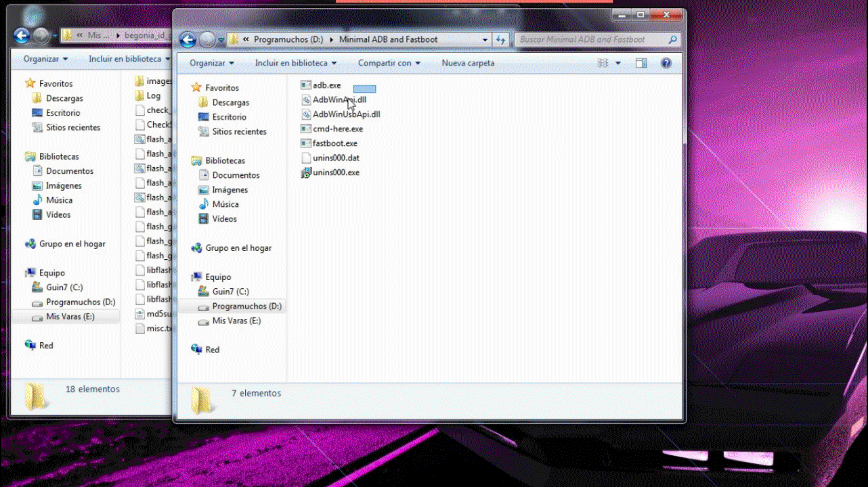
Task: Select the unins000.dat file
Action: (x=330, y=158)
